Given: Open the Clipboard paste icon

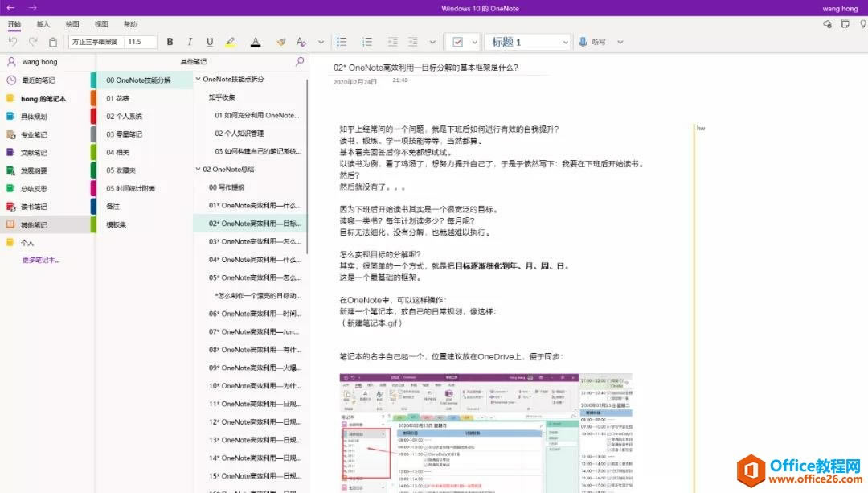Looking at the screenshot, I should (x=51, y=42).
